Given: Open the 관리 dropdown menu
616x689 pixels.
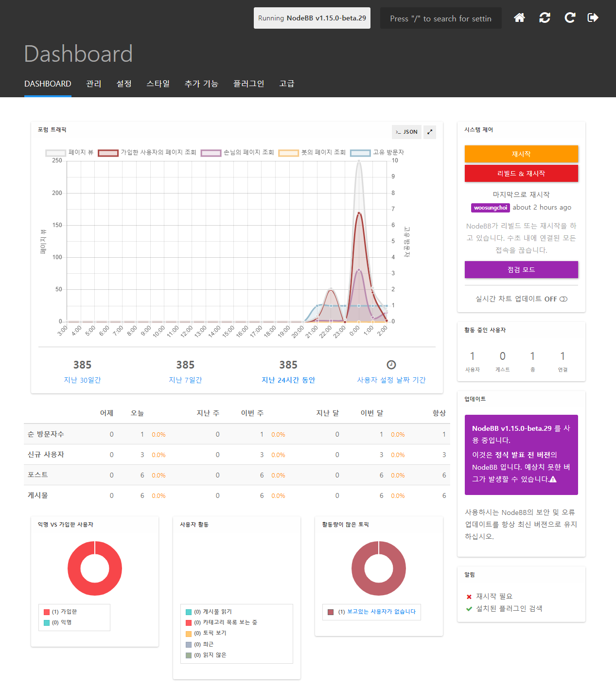Looking at the screenshot, I should pyautogui.click(x=94, y=84).
